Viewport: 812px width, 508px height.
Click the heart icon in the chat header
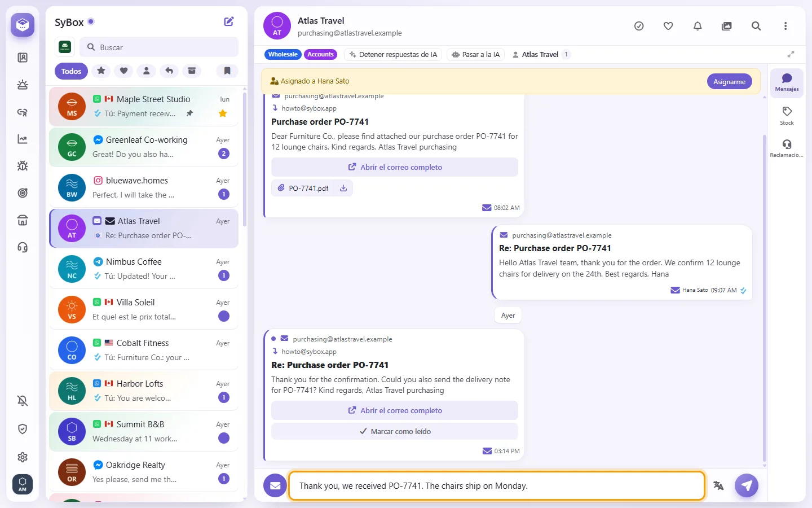click(668, 26)
